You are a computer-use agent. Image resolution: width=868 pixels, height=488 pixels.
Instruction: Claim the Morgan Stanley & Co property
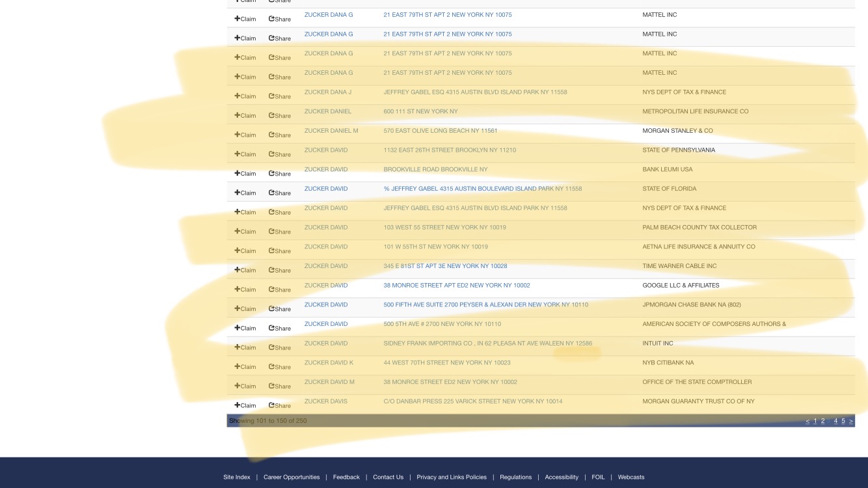point(245,135)
